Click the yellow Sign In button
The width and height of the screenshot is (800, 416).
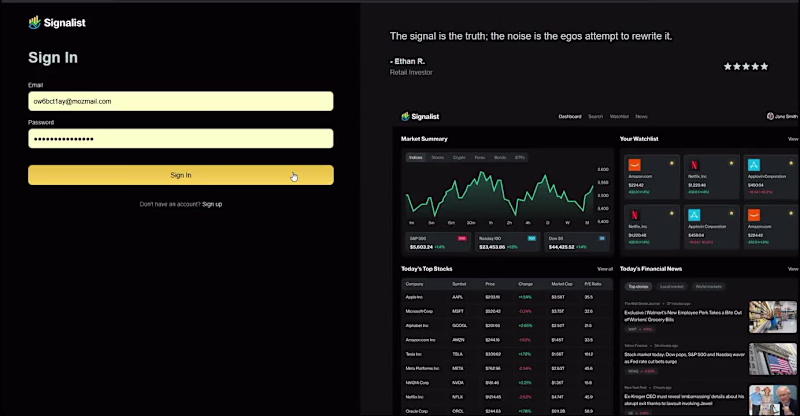tap(181, 175)
